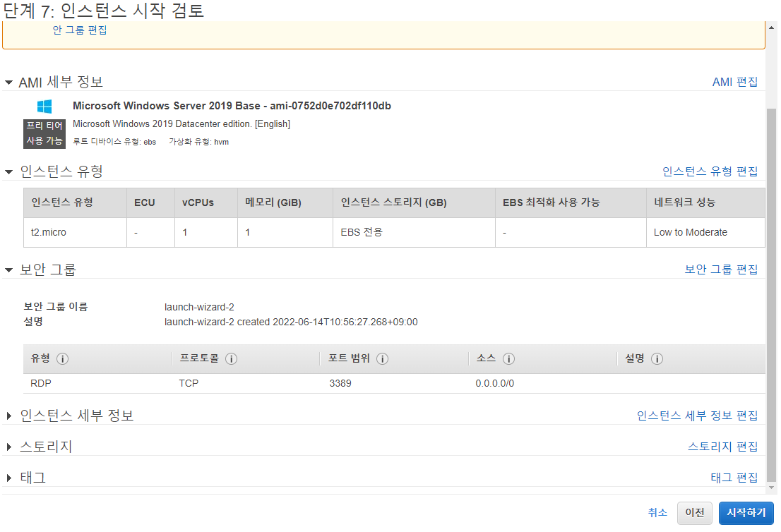The image size is (781, 532).
Task: Collapse the 보안 그룹 section
Action: tap(8, 270)
